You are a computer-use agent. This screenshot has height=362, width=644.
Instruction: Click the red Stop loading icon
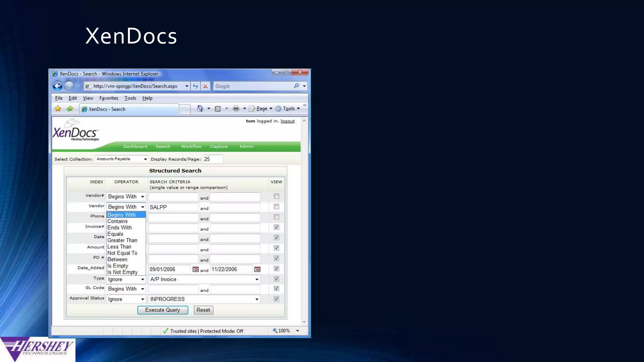click(205, 86)
